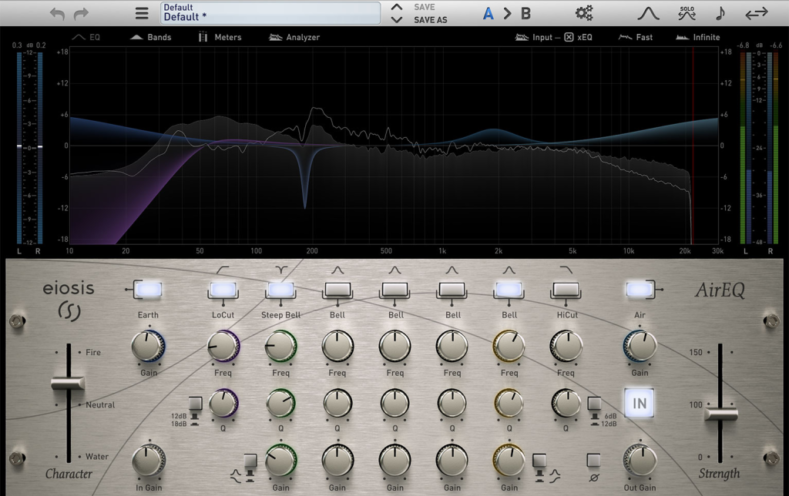Toggle the SOLO band icon
This screenshot has height=496, width=789.
(x=687, y=13)
